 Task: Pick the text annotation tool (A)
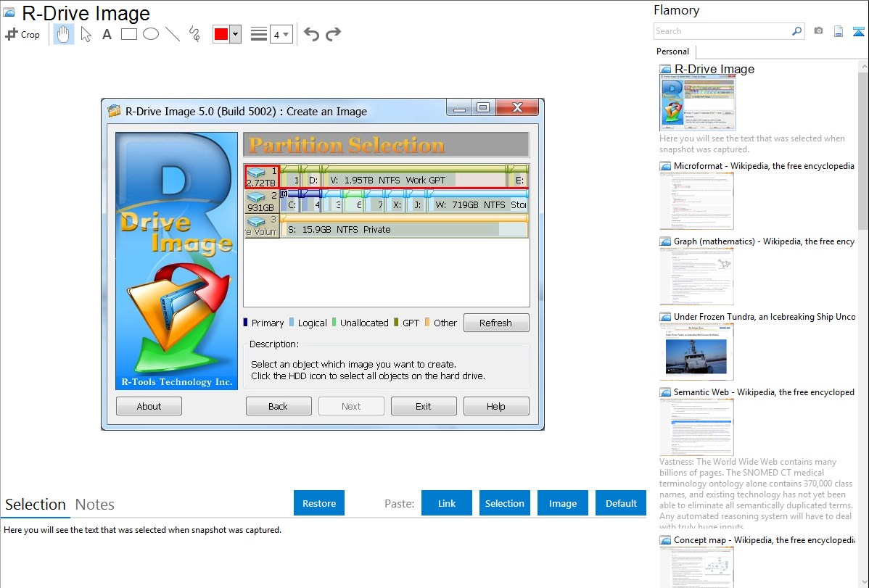click(x=107, y=34)
